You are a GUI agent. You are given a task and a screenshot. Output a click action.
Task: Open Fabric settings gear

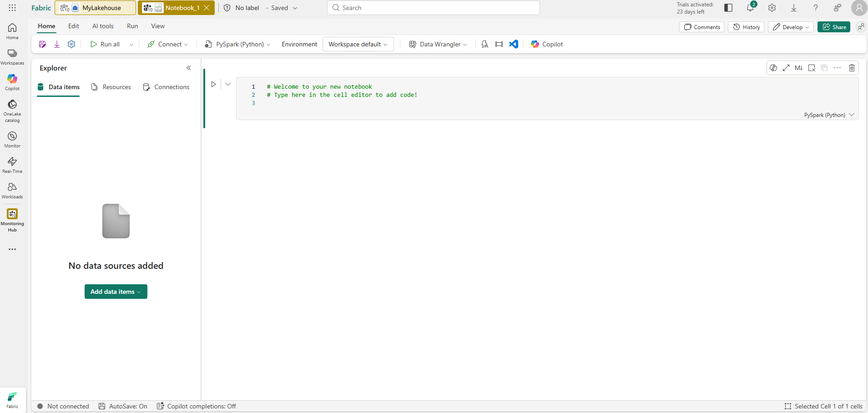pos(772,8)
